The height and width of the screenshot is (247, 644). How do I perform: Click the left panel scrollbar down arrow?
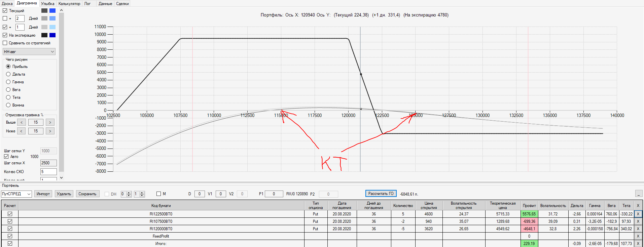[x=61, y=178]
